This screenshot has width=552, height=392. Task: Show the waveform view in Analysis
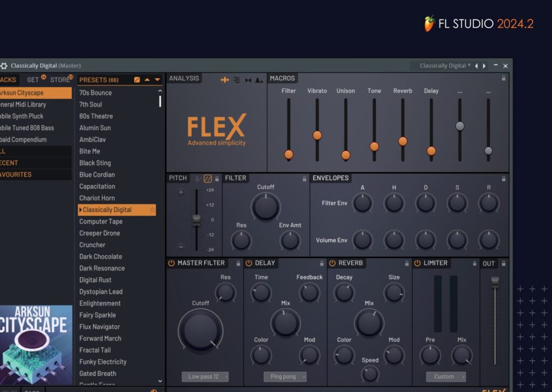point(225,80)
